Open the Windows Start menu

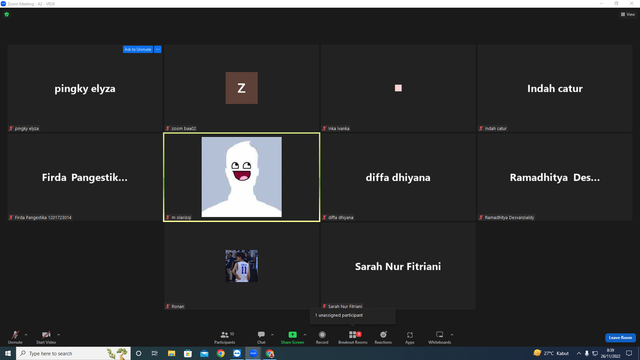(8, 353)
